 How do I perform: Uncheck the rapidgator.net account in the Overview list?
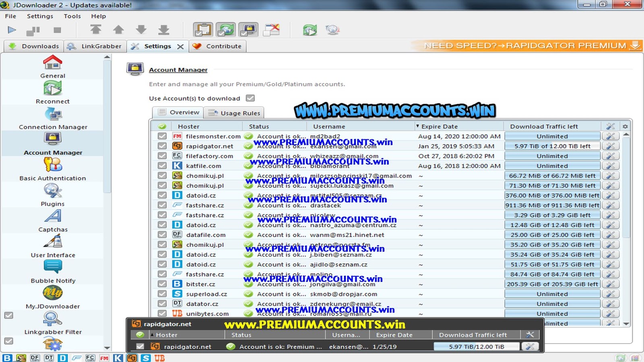pyautogui.click(x=162, y=146)
